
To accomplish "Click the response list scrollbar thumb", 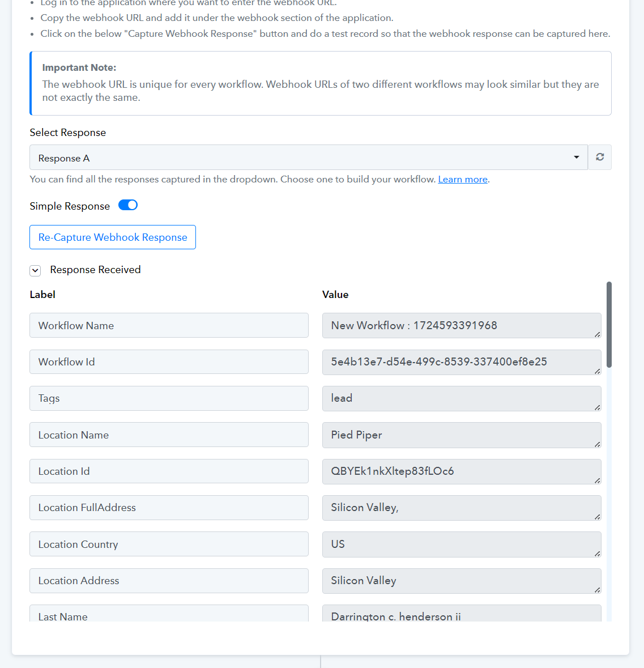I will tap(609, 324).
